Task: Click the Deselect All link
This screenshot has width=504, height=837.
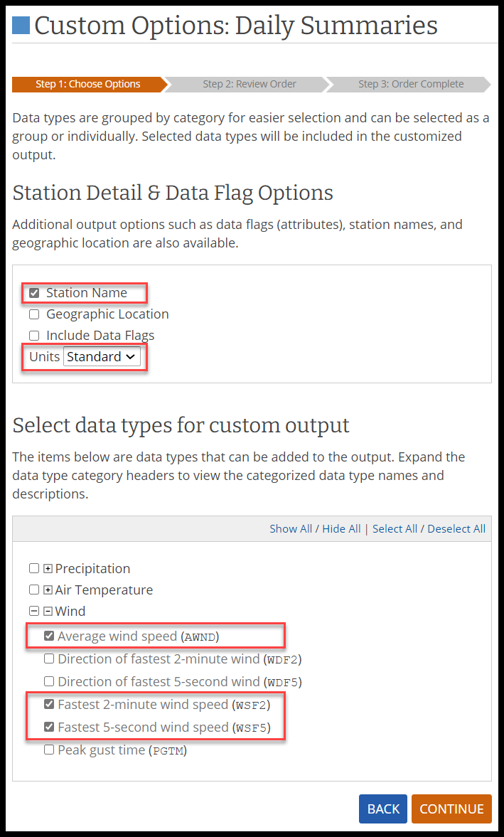Action: [456, 529]
